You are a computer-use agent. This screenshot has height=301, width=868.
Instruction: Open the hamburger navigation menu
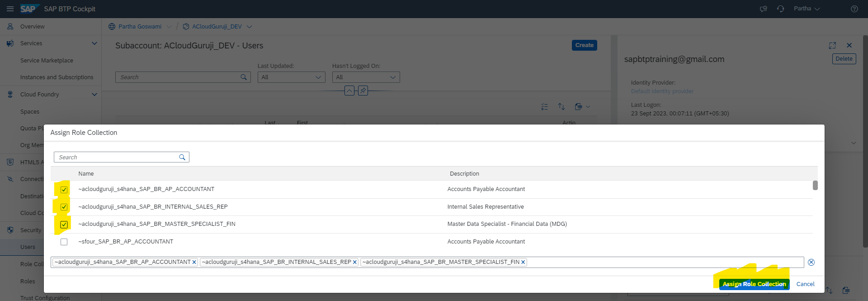(10, 9)
